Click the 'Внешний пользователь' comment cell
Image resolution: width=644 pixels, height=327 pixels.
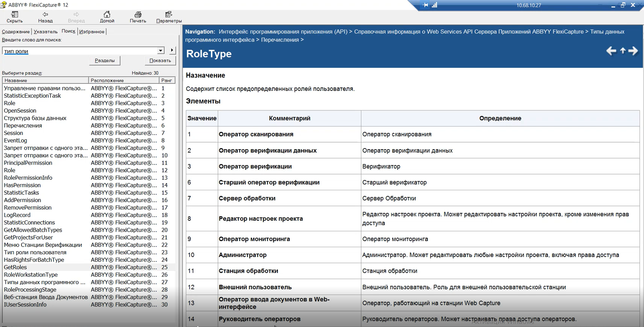[x=289, y=287]
